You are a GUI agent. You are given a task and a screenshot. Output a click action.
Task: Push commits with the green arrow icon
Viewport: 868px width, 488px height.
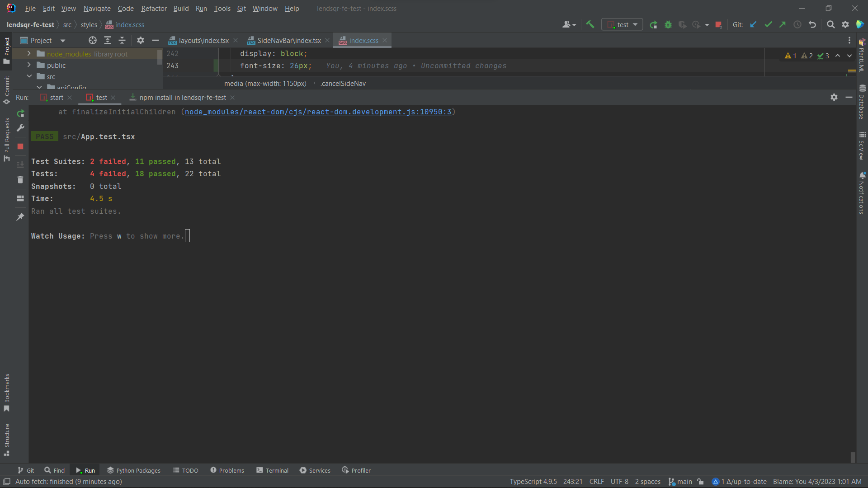pos(783,25)
